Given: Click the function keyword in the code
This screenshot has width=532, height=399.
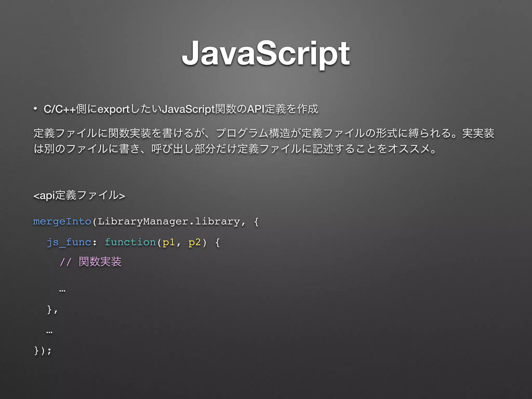Looking at the screenshot, I should point(130,242).
